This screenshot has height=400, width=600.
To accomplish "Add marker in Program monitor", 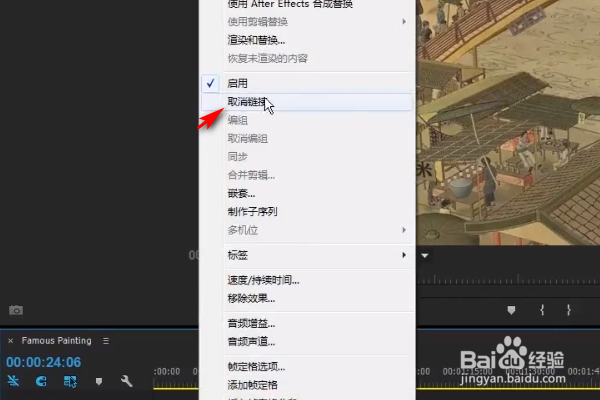I will pyautogui.click(x=511, y=310).
